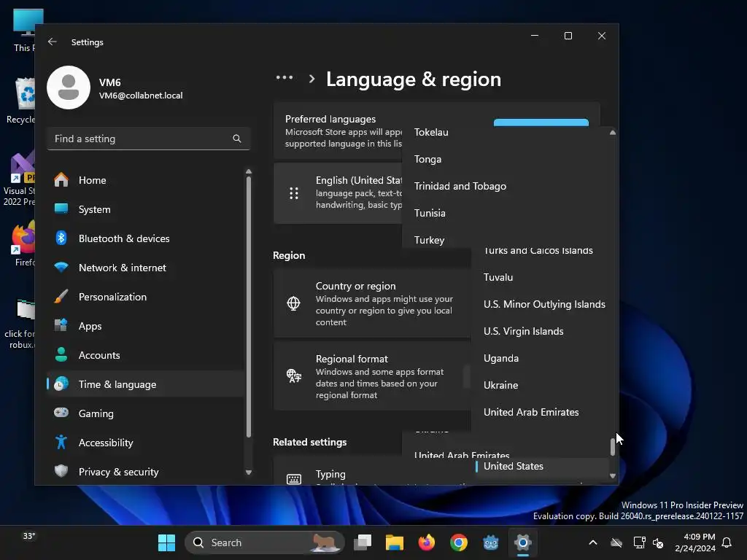Open File Explorer from the taskbar
747x560 pixels.
[x=395, y=542]
